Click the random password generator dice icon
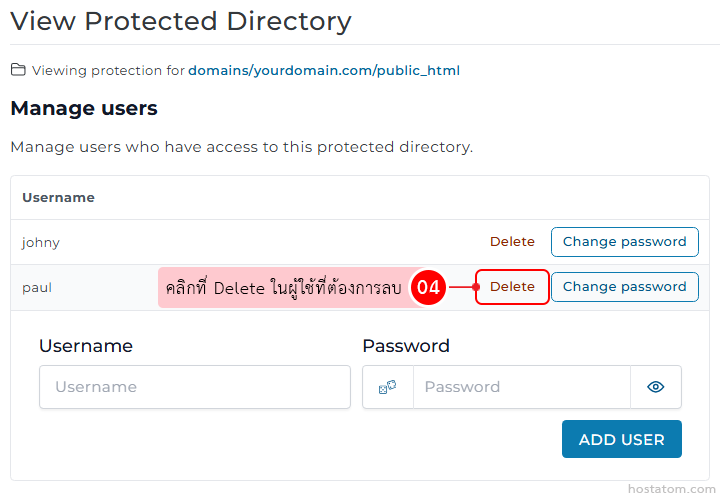Screen dimensions: 720x497 pyautogui.click(x=387, y=387)
